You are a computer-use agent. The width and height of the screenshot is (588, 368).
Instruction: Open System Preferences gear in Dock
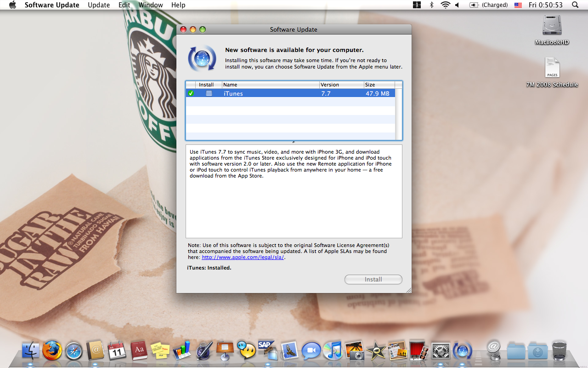[x=441, y=351]
